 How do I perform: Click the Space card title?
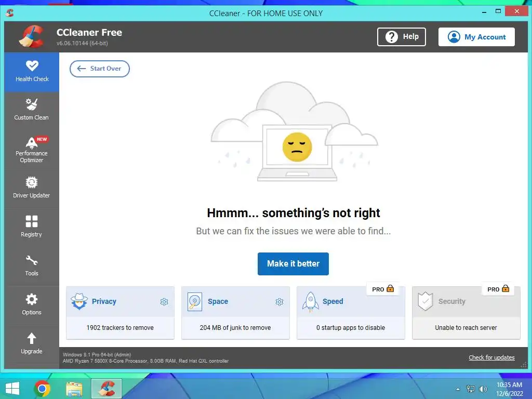[x=218, y=301]
